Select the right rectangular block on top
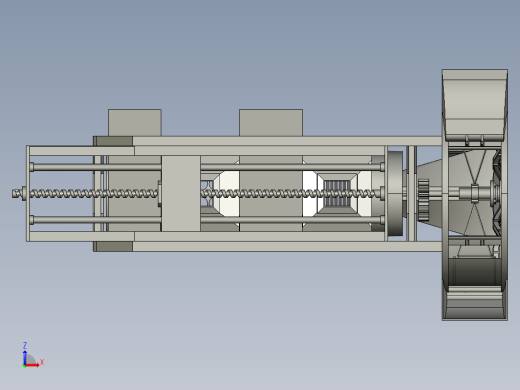This screenshot has height=390, width=520. [x=271, y=122]
